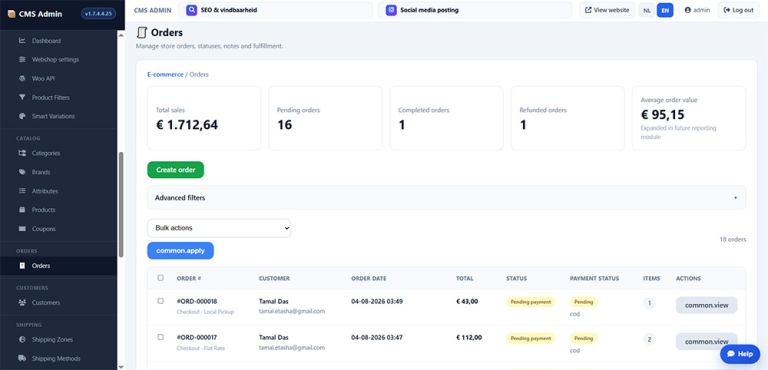The height and width of the screenshot is (370, 768).
Task: Click the Customers people icon
Action: [22, 302]
